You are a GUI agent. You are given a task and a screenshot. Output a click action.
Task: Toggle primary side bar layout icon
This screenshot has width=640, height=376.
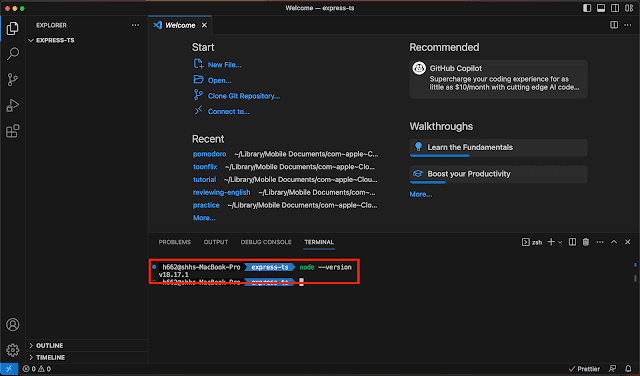587,8
